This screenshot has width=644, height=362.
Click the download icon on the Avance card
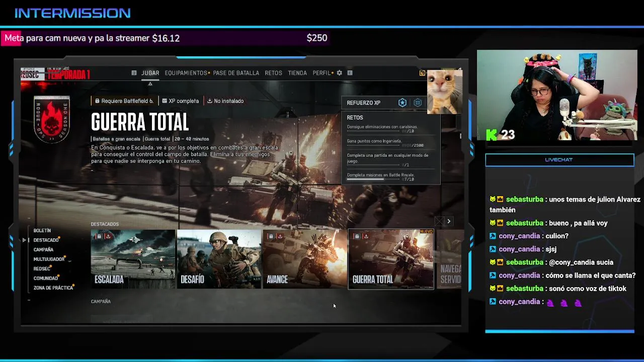tap(280, 236)
